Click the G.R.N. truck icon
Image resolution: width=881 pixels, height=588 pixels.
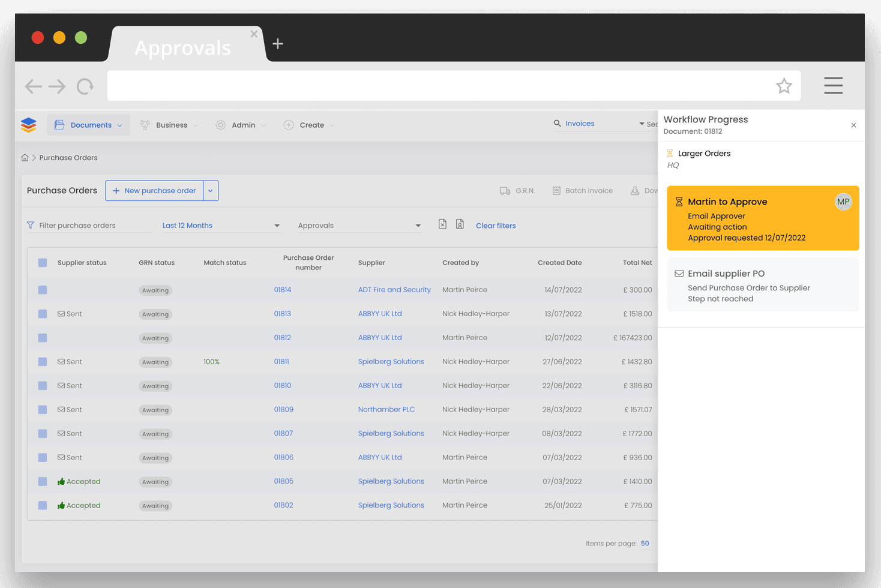505,190
